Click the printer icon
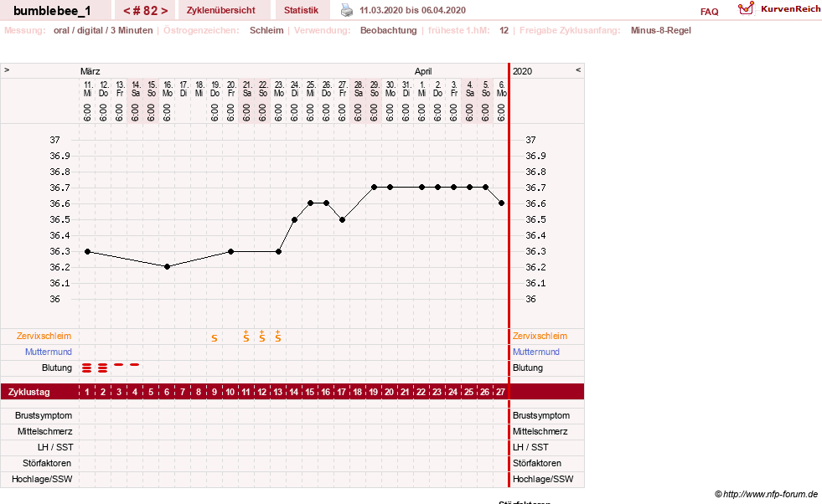The height and width of the screenshot is (504, 822). pos(347,10)
